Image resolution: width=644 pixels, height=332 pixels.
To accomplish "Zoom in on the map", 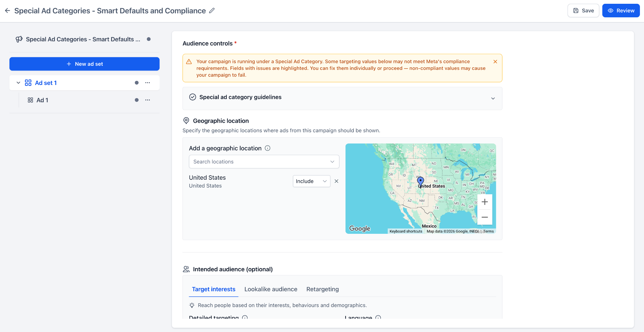I will [x=485, y=202].
